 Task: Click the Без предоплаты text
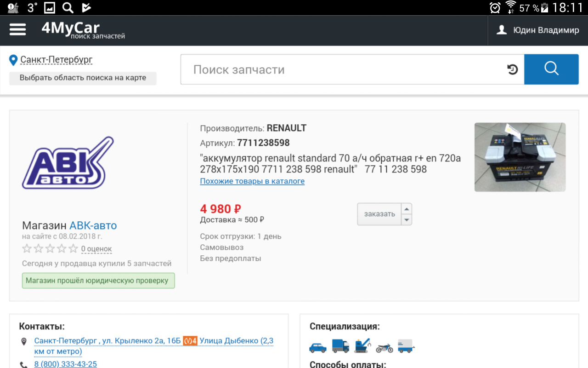pyautogui.click(x=231, y=259)
